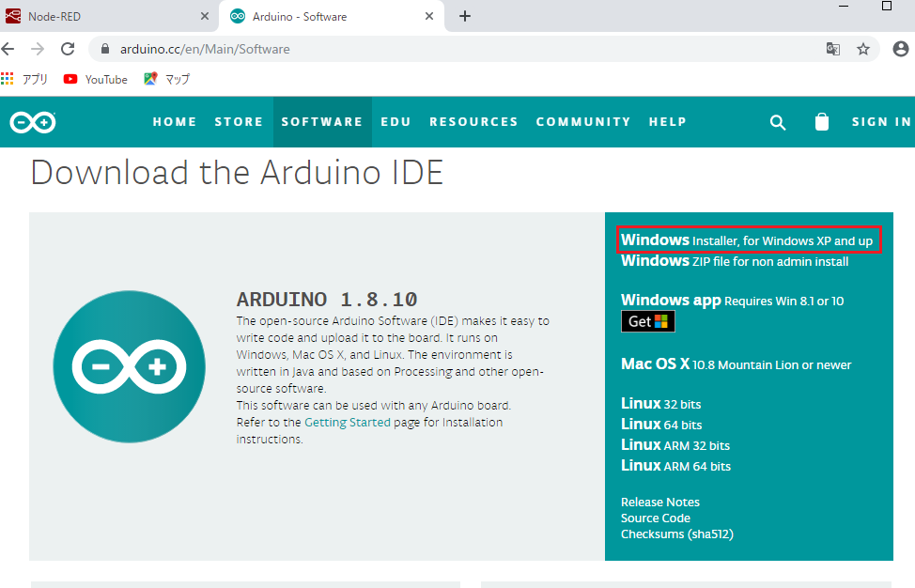The height and width of the screenshot is (588, 915).
Task: Open the Maps bookmark
Action: [x=167, y=80]
